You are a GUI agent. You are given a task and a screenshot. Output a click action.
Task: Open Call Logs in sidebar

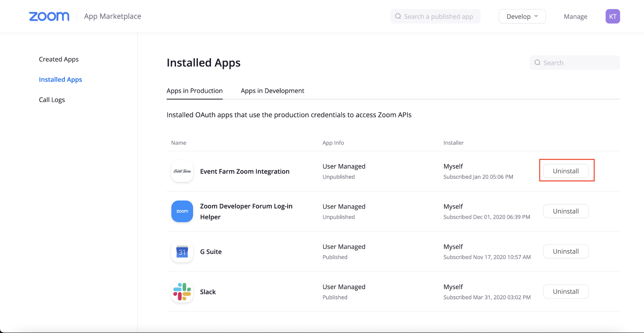52,100
